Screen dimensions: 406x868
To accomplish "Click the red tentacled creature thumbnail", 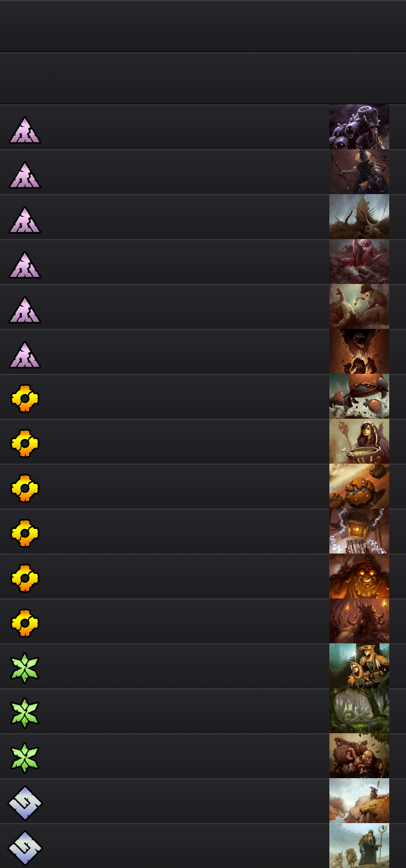I will (359, 262).
